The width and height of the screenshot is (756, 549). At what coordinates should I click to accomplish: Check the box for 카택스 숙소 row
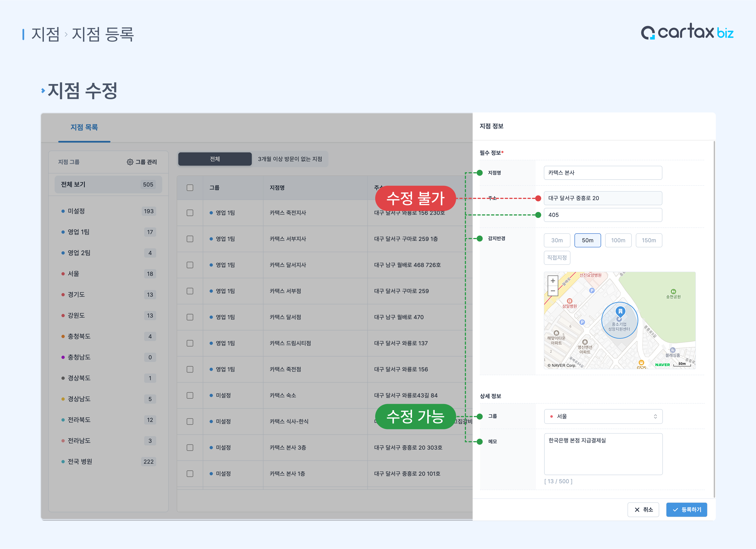(x=190, y=395)
